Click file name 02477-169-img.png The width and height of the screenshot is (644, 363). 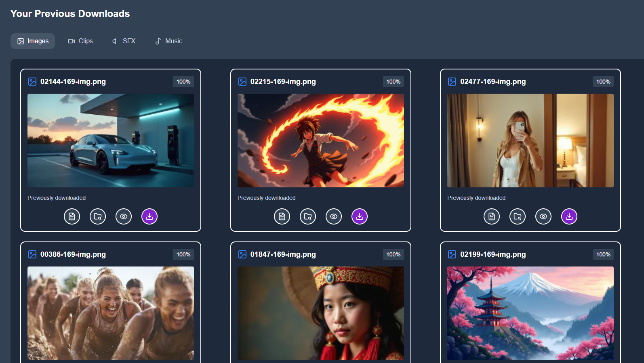point(493,82)
